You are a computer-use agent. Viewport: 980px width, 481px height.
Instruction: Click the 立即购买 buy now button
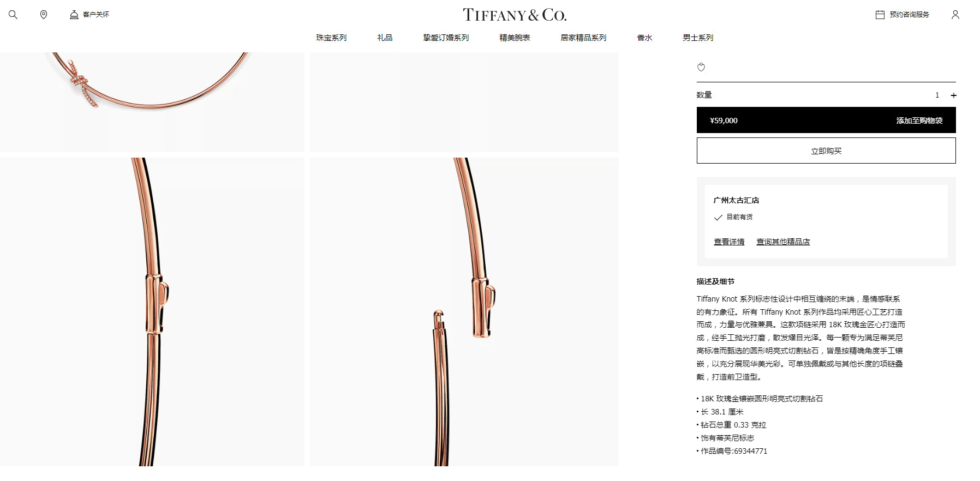tap(826, 151)
